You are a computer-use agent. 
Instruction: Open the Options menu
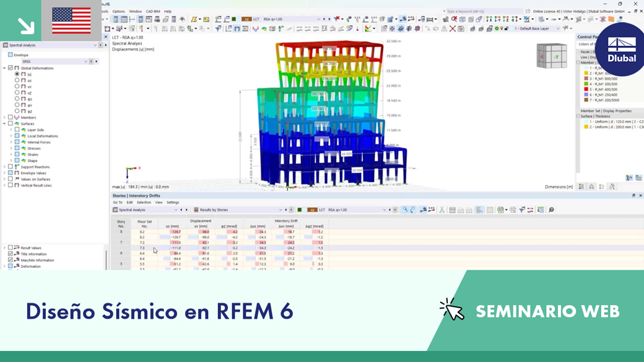(118, 10)
